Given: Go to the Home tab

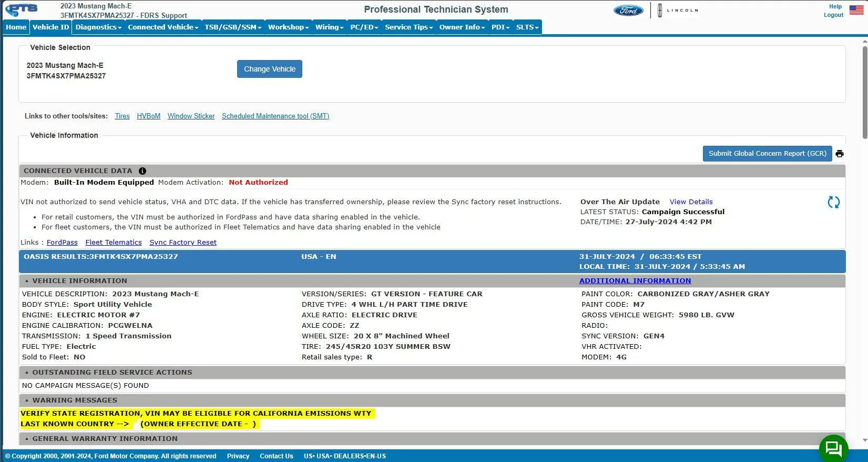Looking at the screenshot, I should 16,27.
